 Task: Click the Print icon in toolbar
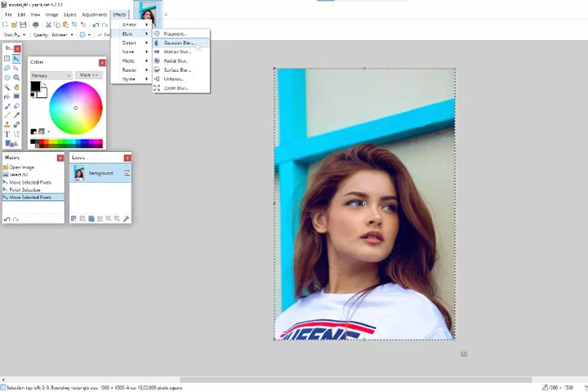[x=35, y=24]
